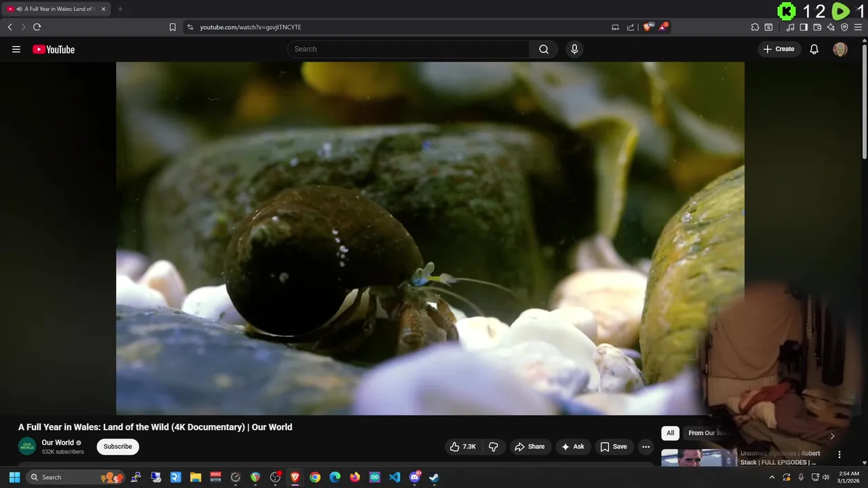Open Brave Rewards triangle icon
868x488 pixels.
click(x=664, y=27)
